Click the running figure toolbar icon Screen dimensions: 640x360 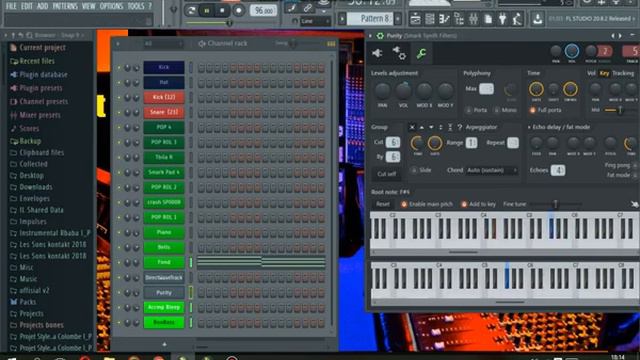coord(517,18)
